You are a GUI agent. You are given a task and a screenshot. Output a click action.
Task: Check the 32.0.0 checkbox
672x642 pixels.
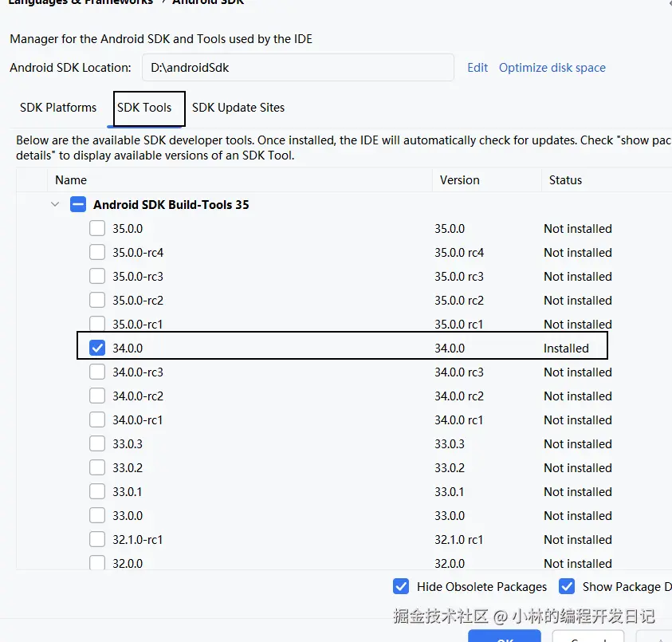tap(97, 563)
